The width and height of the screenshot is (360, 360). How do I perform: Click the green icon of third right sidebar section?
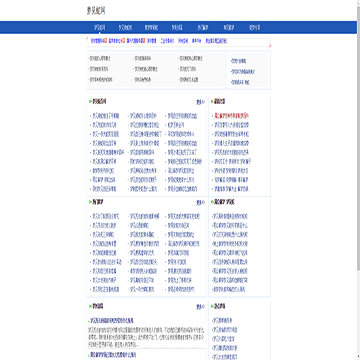tap(212, 306)
